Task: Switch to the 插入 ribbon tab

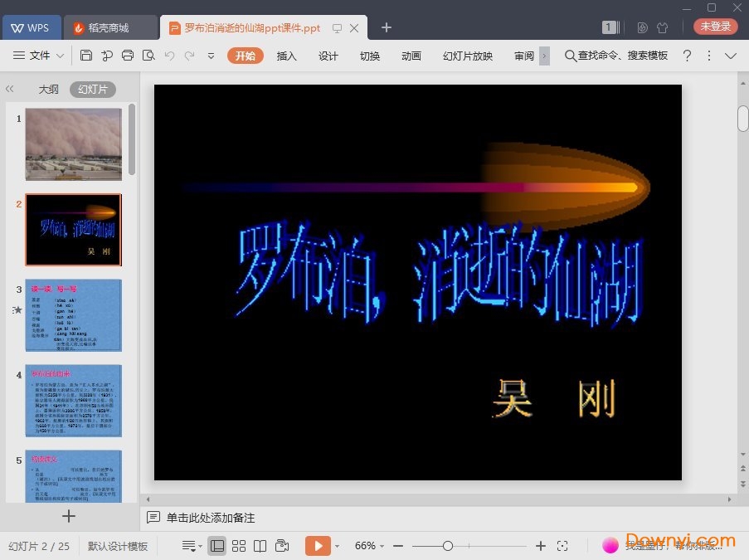Action: click(x=286, y=56)
